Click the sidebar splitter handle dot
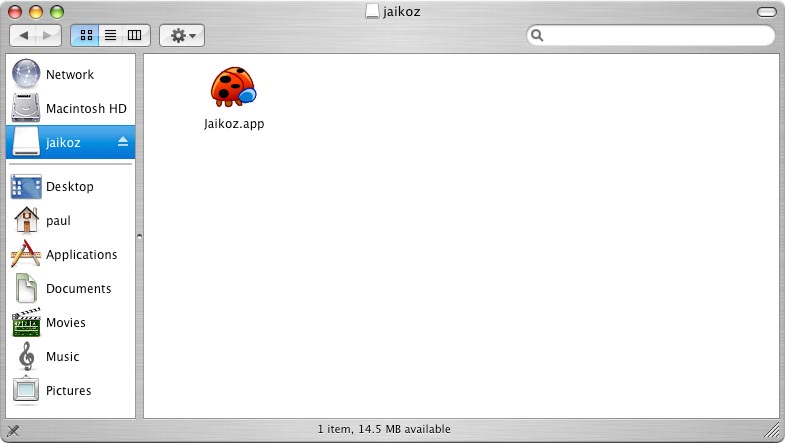This screenshot has height=443, width=785. (x=139, y=236)
